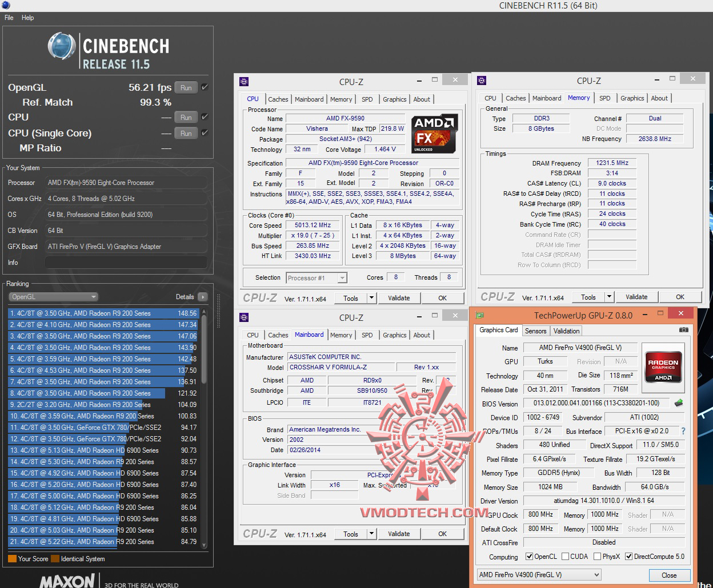
Task: Toggle the CPU test checkbox
Action: pos(205,117)
